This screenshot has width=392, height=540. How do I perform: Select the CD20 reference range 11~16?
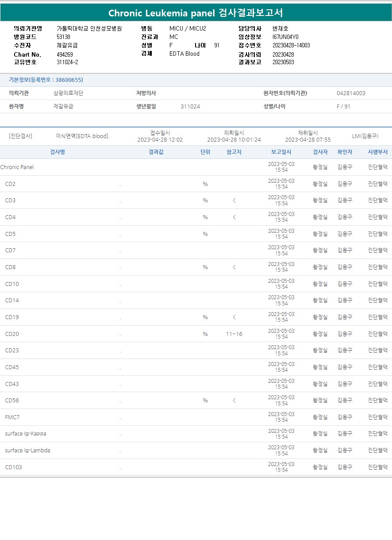234,334
